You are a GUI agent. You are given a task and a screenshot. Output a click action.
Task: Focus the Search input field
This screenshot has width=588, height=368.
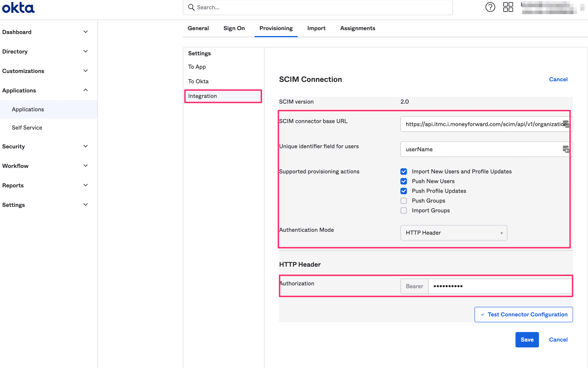(x=318, y=7)
